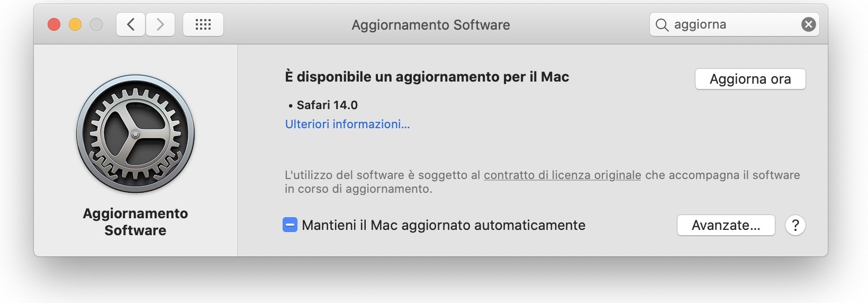The width and height of the screenshot is (868, 303).
Task: Minimize the window with yellow button
Action: click(x=75, y=24)
